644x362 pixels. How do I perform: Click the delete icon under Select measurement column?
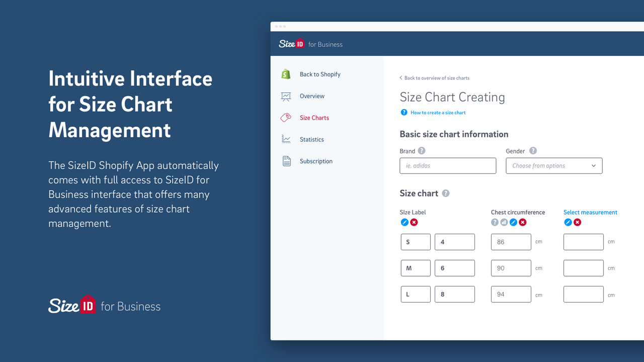tap(577, 222)
